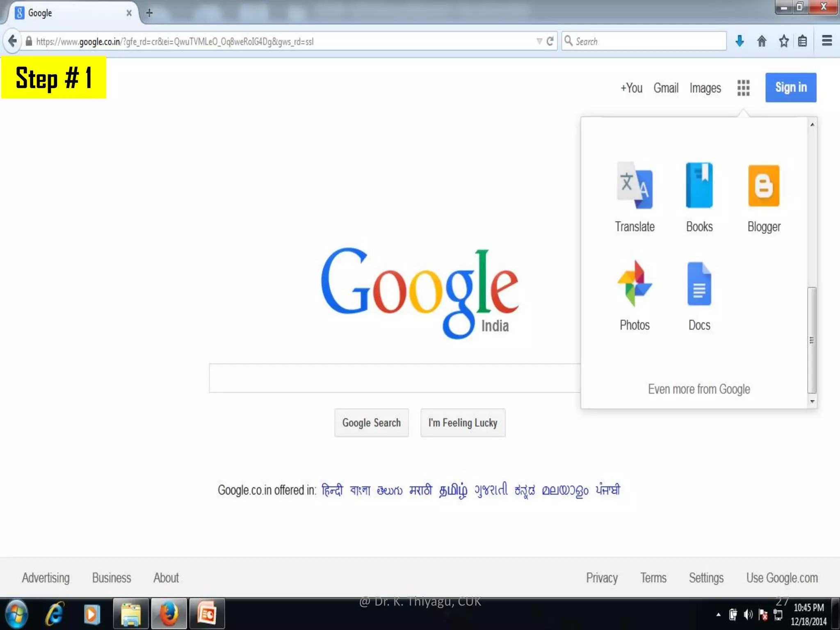Open the Firefox hamburger menu
This screenshot has width=840, height=630.
pos(827,41)
